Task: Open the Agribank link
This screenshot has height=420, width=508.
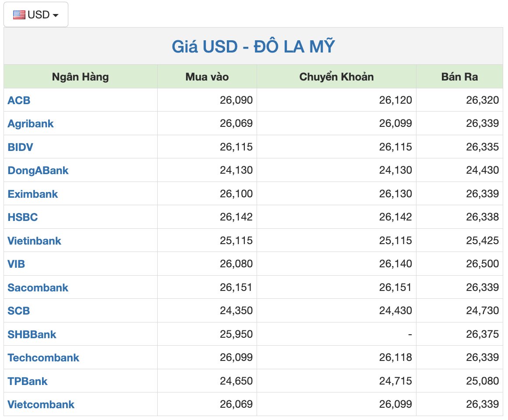Action: pos(31,124)
